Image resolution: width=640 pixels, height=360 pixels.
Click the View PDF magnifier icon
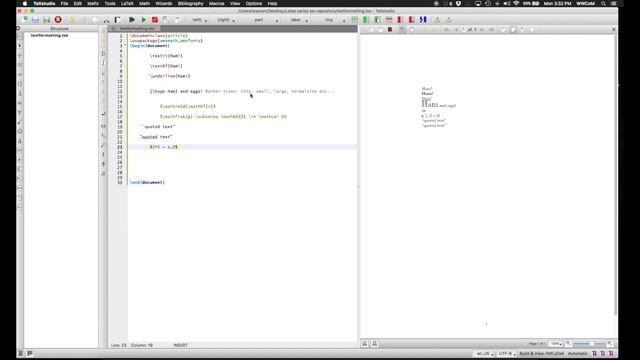coord(166,20)
